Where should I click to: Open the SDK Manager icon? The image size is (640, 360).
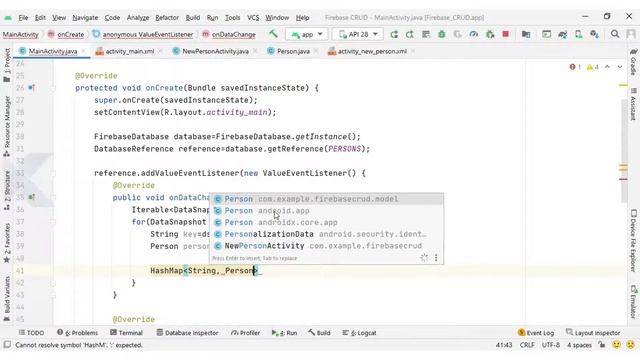[x=594, y=34]
